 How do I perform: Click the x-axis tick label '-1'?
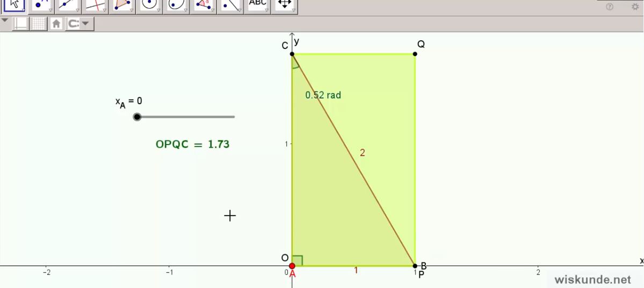pyautogui.click(x=169, y=272)
